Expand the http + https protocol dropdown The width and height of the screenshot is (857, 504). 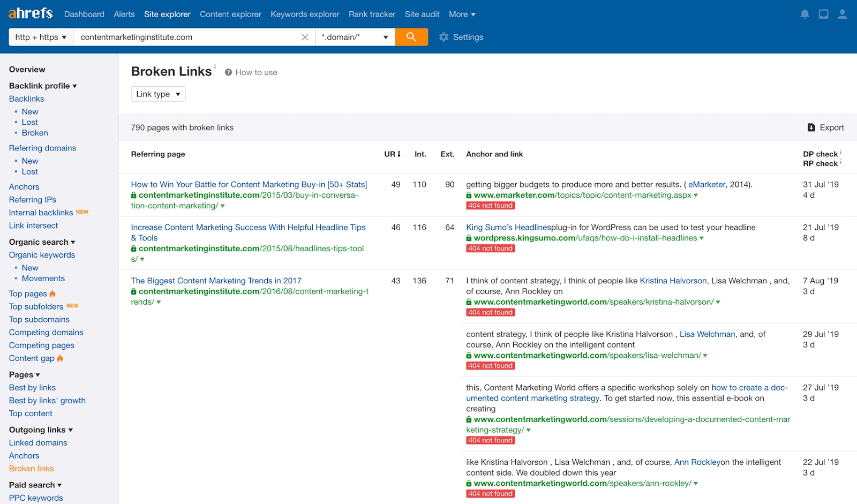click(x=40, y=37)
